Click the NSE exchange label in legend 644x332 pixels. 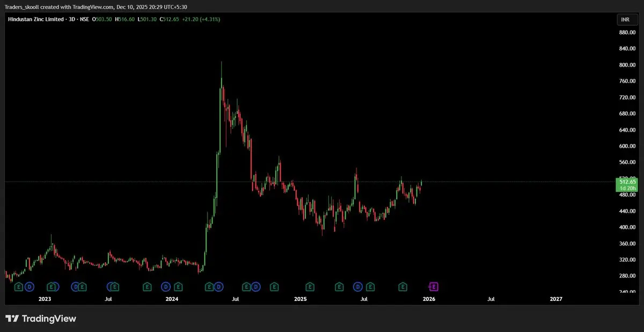84,19
